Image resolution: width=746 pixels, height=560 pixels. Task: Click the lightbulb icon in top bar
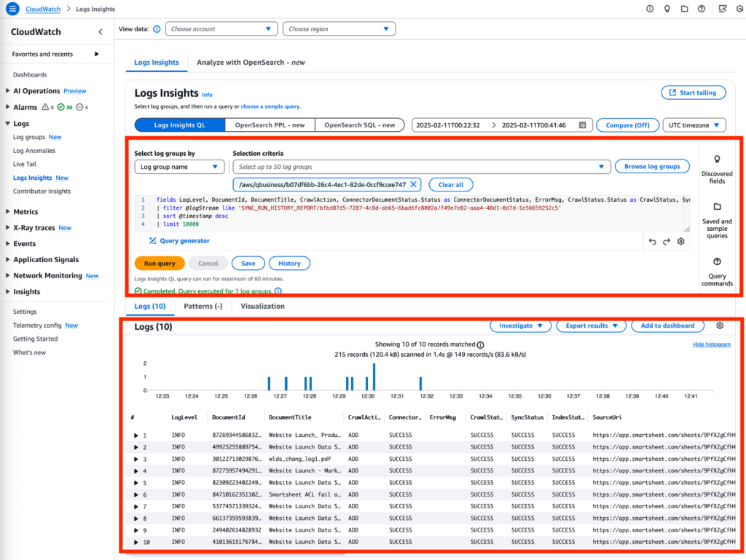666,9
